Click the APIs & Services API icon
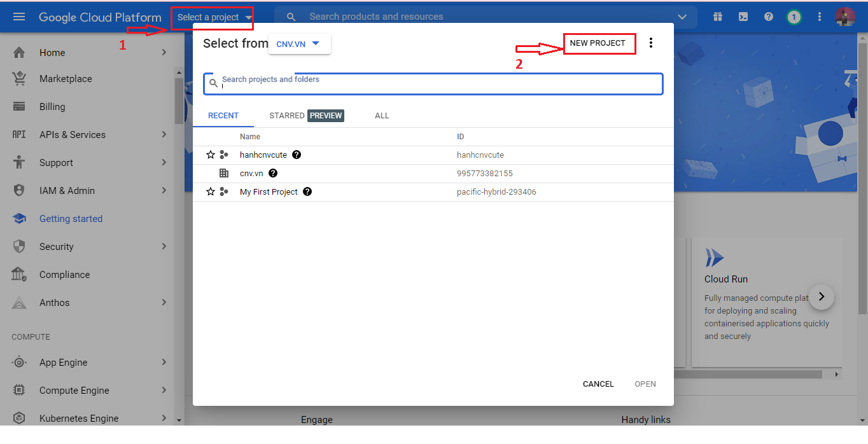This screenshot has height=444, width=868. [19, 135]
